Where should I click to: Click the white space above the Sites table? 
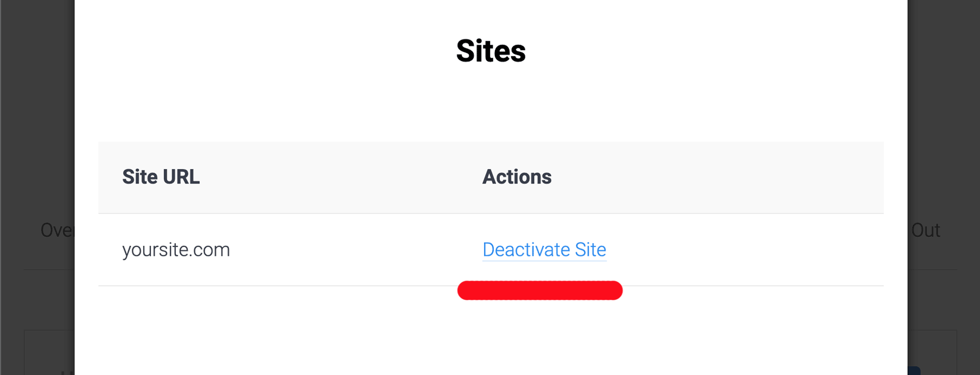[490, 109]
